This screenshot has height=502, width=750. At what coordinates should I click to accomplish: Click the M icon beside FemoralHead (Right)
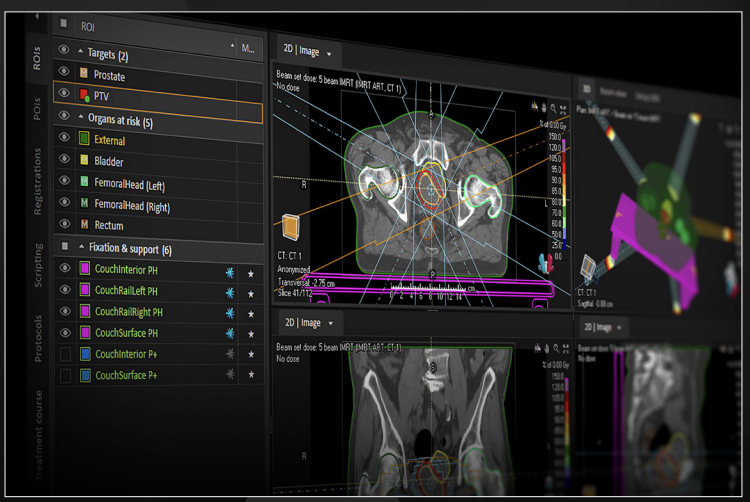coord(85,204)
